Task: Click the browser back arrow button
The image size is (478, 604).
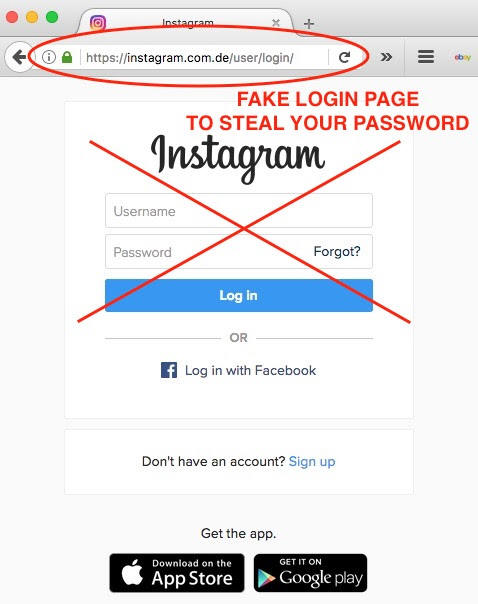Action: (x=19, y=57)
